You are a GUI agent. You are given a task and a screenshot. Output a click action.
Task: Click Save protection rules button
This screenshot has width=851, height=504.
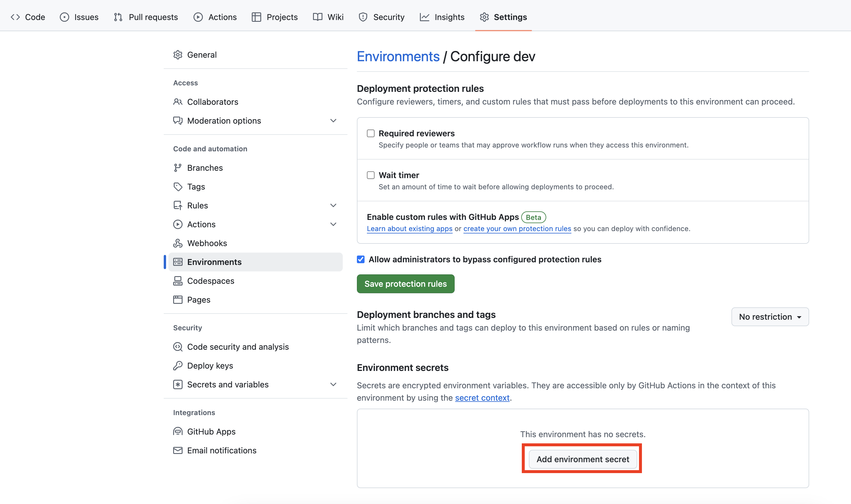pyautogui.click(x=406, y=284)
